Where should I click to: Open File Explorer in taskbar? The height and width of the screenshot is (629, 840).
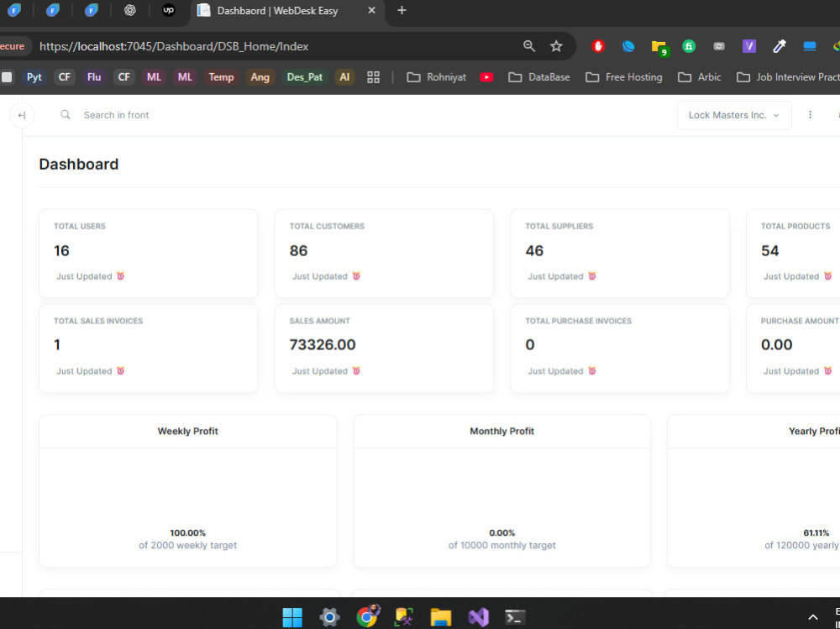441,616
